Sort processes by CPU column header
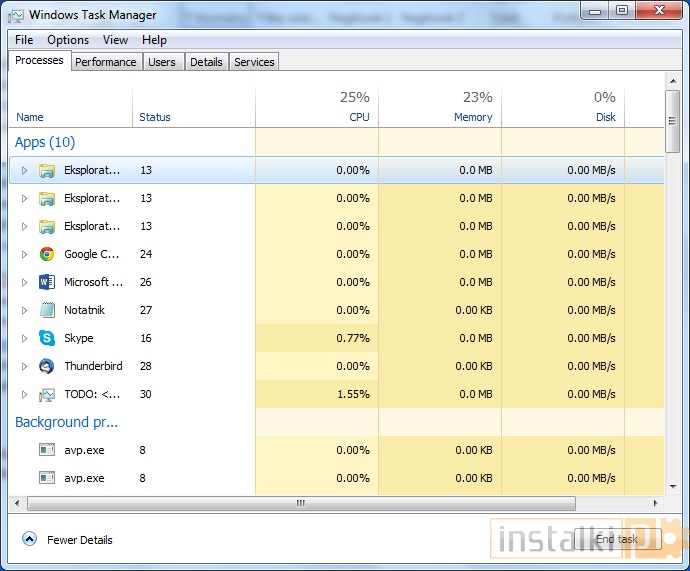This screenshot has height=571, width=690. click(317, 106)
